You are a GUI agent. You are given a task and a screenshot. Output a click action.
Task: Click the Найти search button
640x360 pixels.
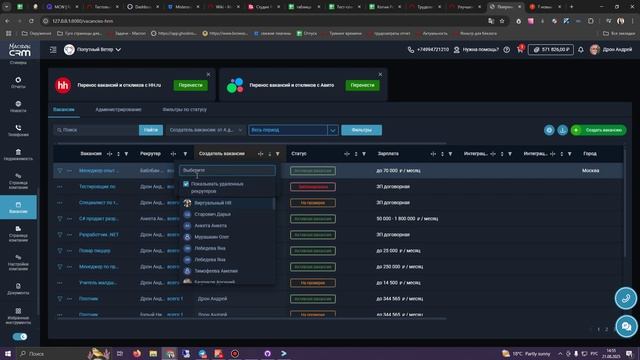[151, 130]
